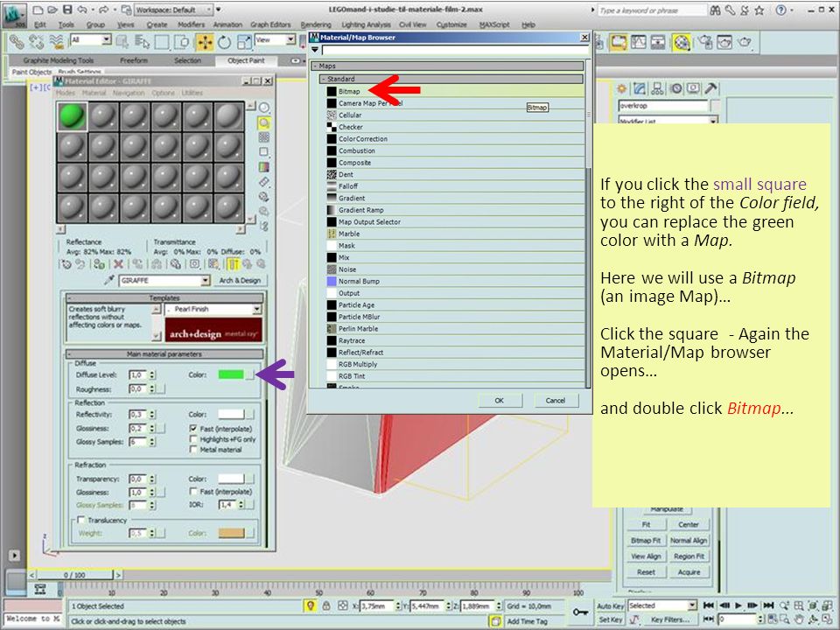Image resolution: width=840 pixels, height=630 pixels.
Task: Activate the Select and Rotate tool
Action: tap(225, 42)
